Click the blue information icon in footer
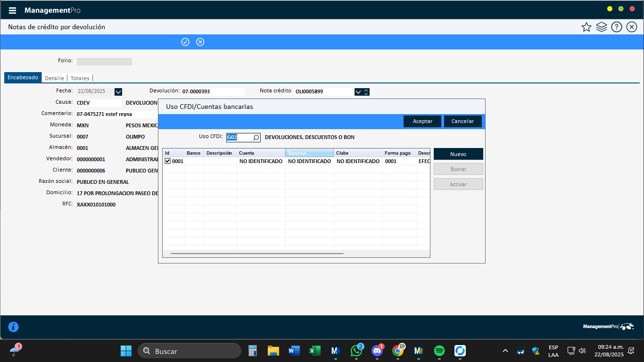This screenshot has width=644, height=362. 13,327
